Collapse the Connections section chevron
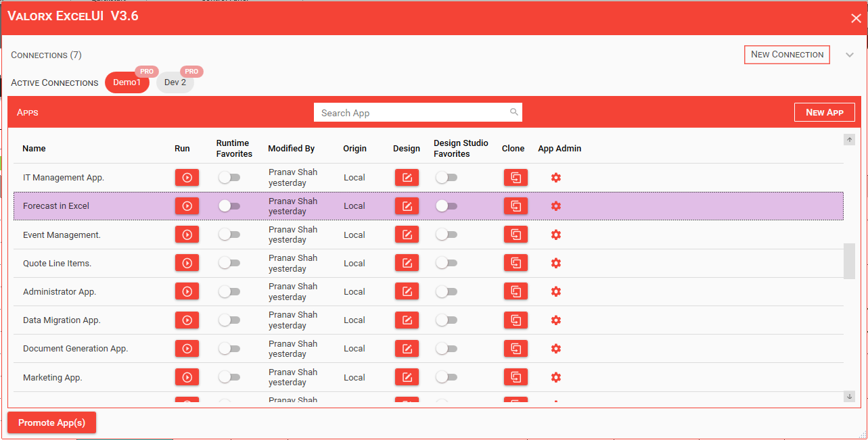Viewport: 868px width, 440px height. tap(850, 55)
